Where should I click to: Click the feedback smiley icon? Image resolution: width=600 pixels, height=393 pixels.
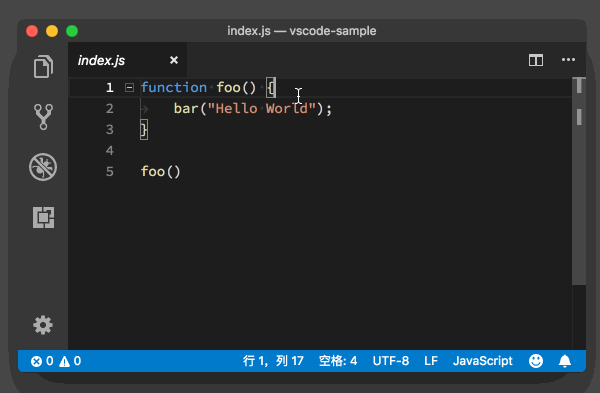point(536,361)
